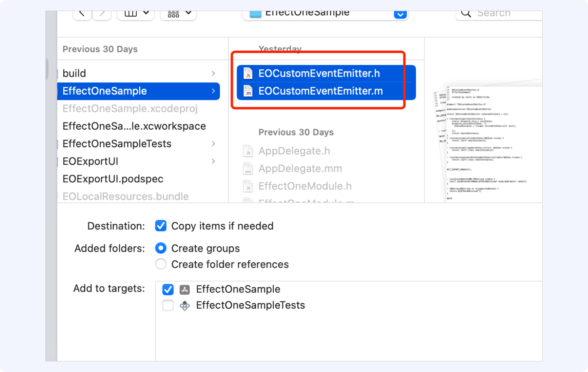This screenshot has height=372, width=588.
Task: Select the EffectOneSa...le.xcworkspace file
Action: pos(134,126)
